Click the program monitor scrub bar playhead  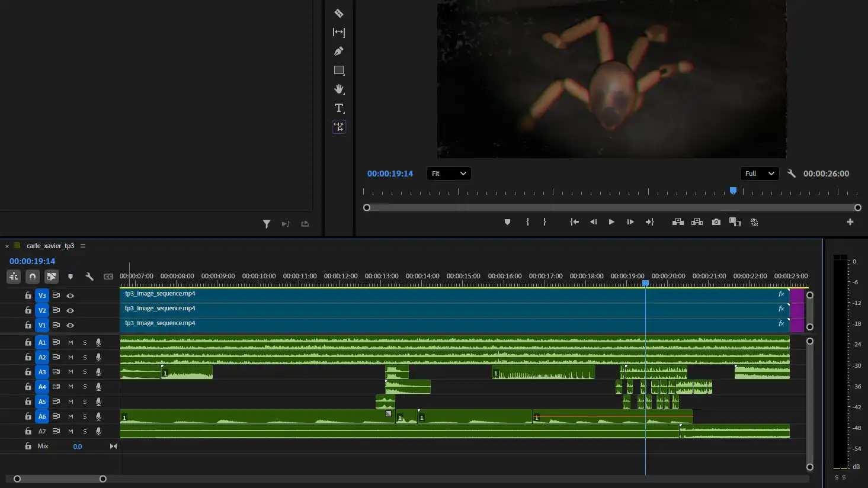click(733, 191)
